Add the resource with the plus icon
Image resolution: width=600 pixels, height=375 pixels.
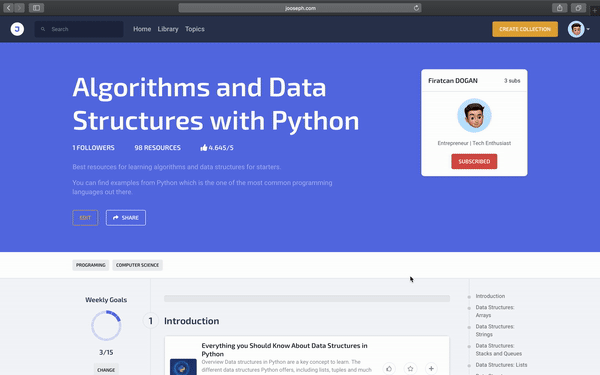431,368
